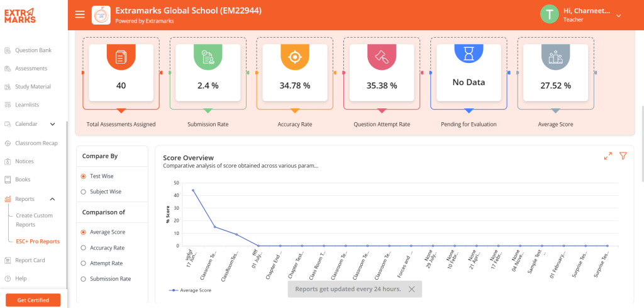Click the 34.78 % Accuracy Rate value

(x=295, y=86)
